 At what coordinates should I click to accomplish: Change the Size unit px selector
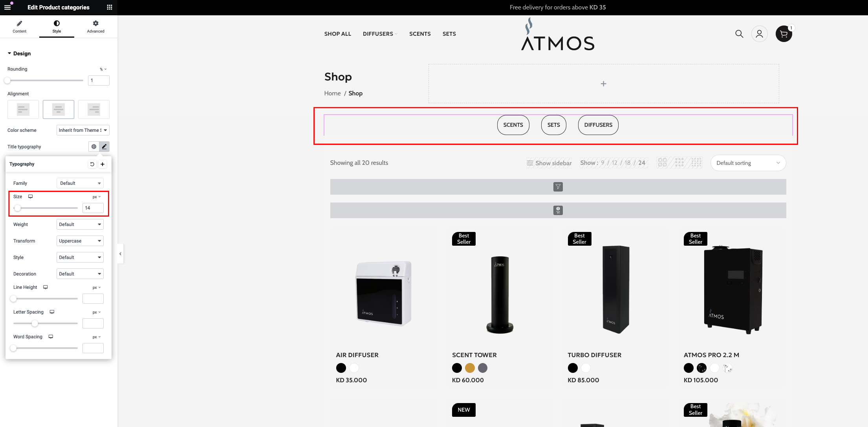[97, 197]
